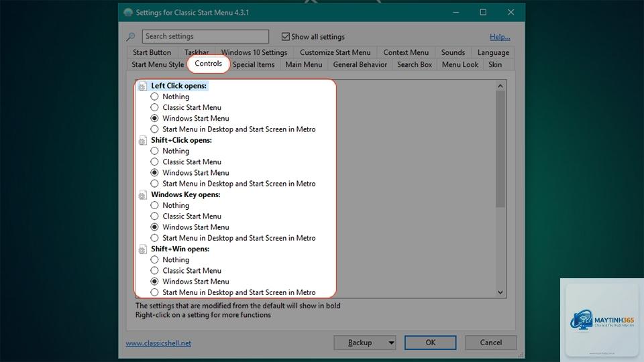Viewport: 644px width, 362px height.
Task: Select the Shift+Click opens heading
Action: click(x=182, y=140)
